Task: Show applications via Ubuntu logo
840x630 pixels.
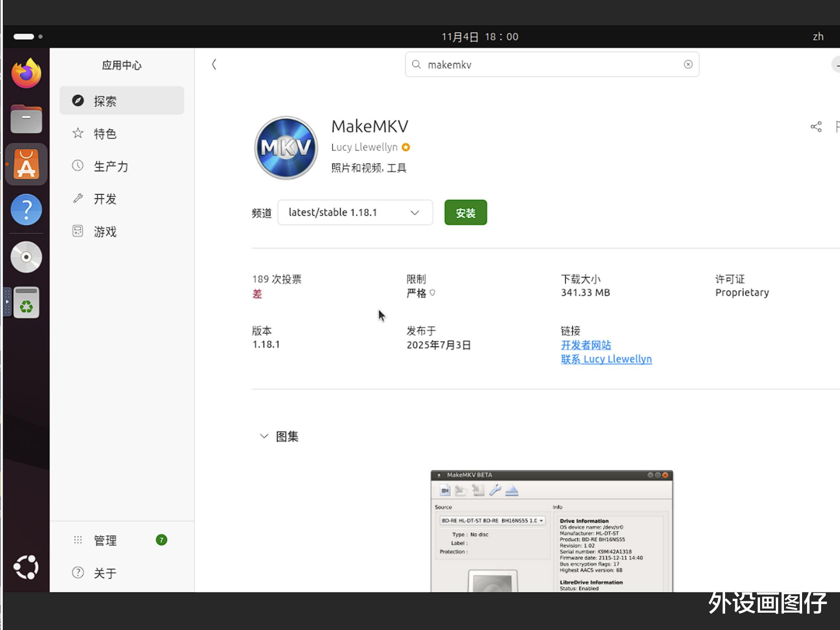Action: pos(26,567)
